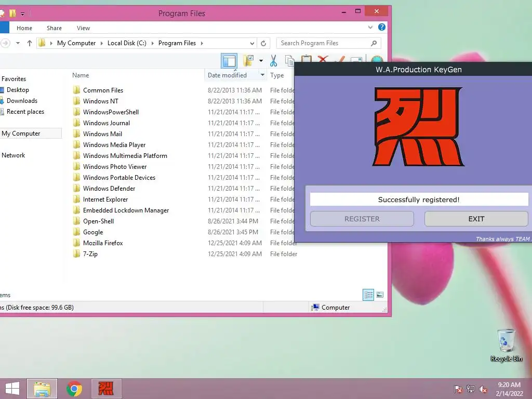Switch to large icons view
The height and width of the screenshot is (399, 532).
pos(380,295)
